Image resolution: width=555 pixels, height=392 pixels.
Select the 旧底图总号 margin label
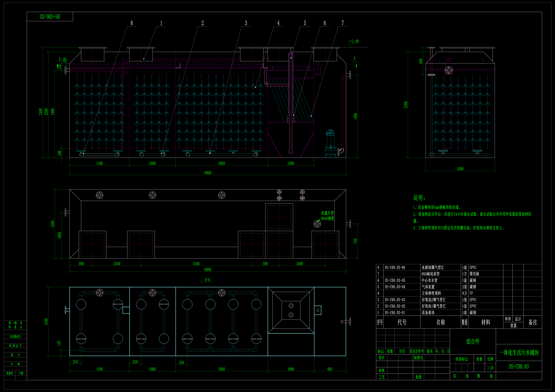(15, 336)
